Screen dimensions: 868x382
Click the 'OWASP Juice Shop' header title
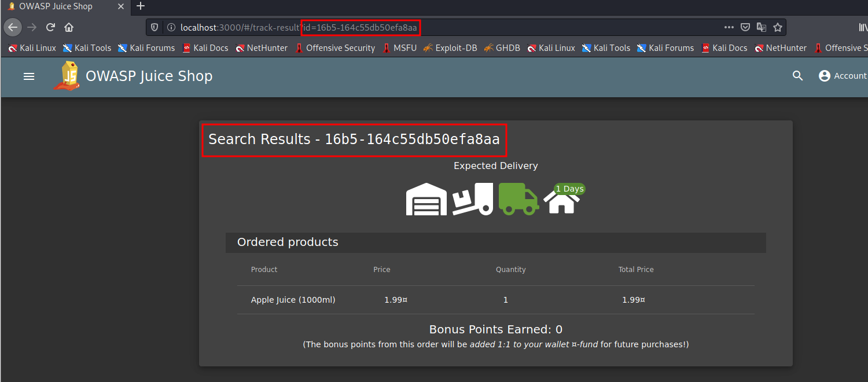tap(149, 76)
